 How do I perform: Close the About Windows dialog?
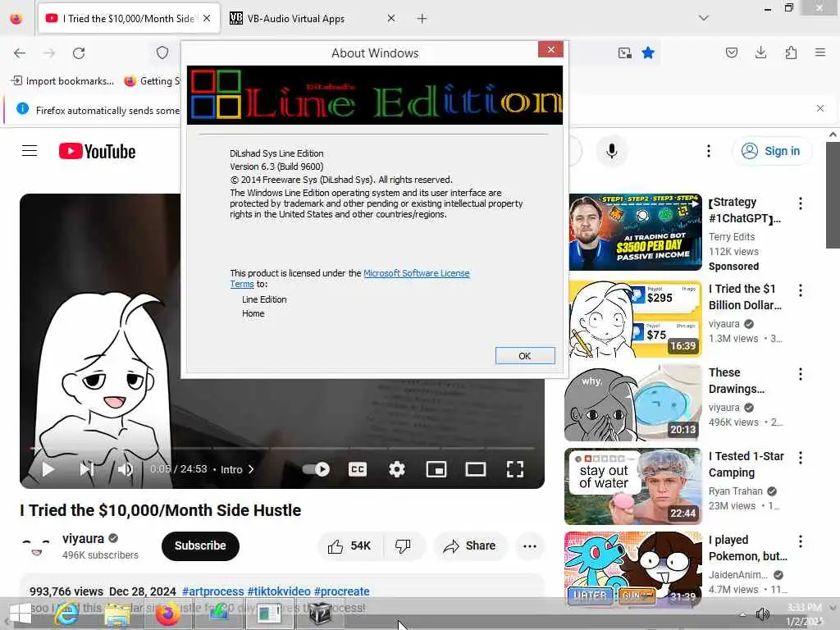pos(550,50)
